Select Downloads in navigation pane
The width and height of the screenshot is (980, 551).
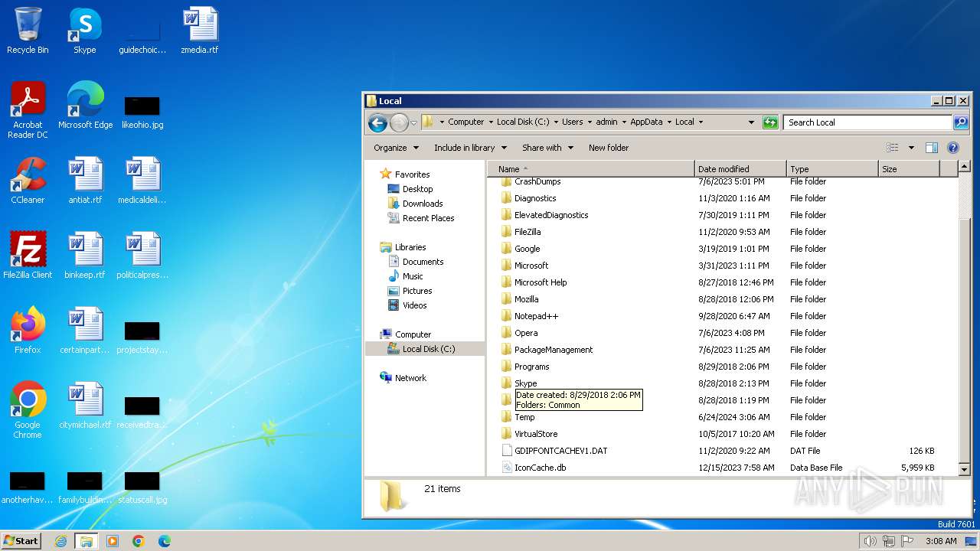422,204
